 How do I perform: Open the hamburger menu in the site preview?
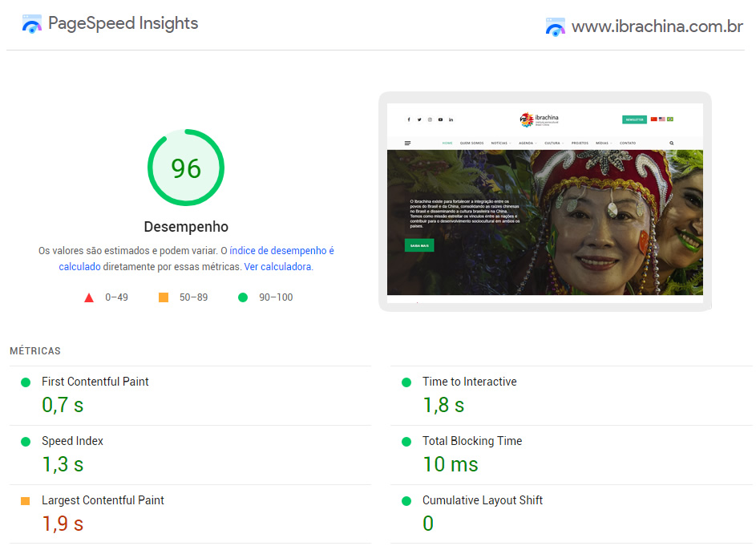[407, 144]
